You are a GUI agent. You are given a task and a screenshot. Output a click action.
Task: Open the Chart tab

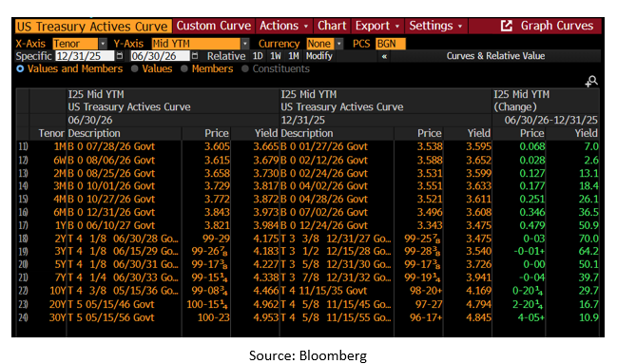332,26
